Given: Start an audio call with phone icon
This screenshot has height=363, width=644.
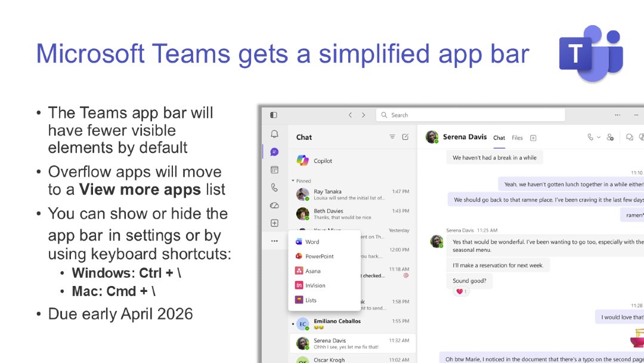Looking at the screenshot, I should (590, 137).
